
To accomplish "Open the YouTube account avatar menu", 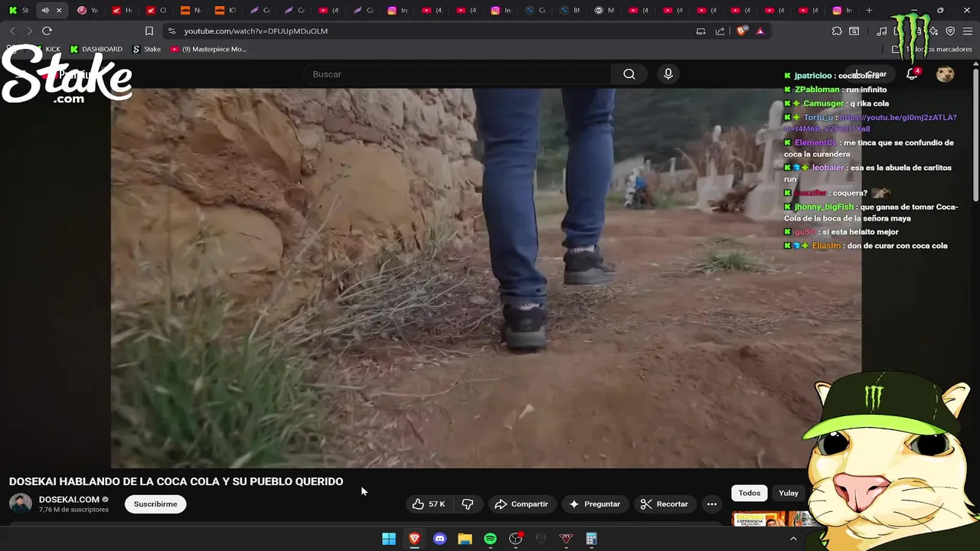I will click(946, 74).
